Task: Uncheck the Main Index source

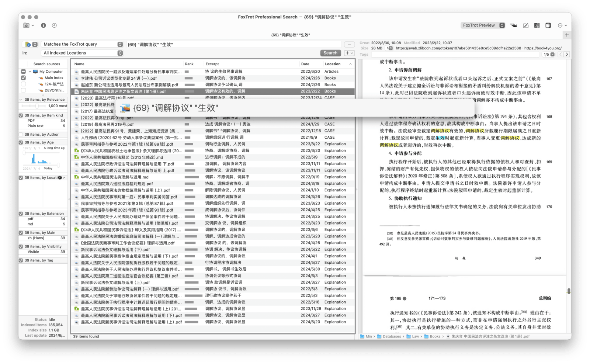Action: 23,78
